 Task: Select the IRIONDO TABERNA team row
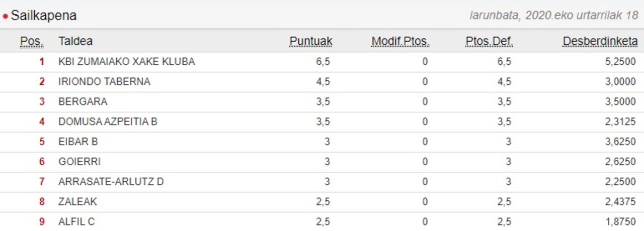(x=104, y=82)
